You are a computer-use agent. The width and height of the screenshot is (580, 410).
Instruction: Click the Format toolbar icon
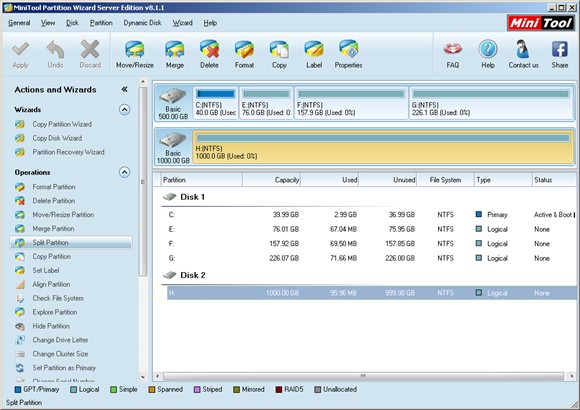(x=244, y=49)
